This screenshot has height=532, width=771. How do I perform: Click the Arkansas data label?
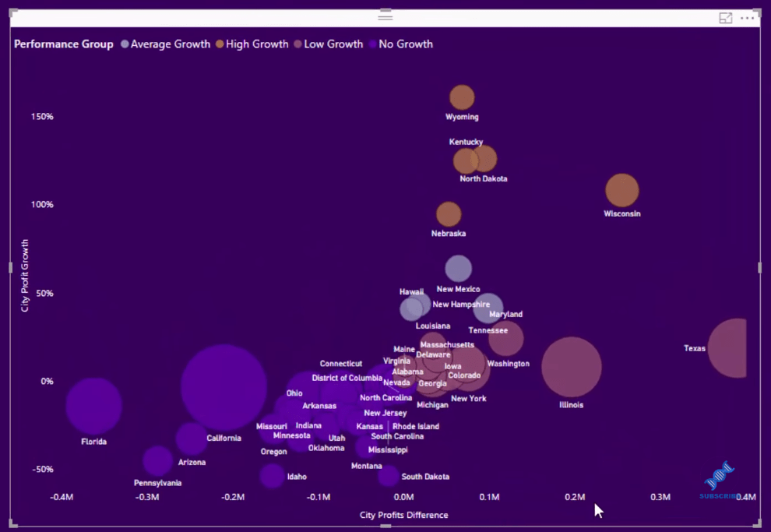click(x=319, y=406)
